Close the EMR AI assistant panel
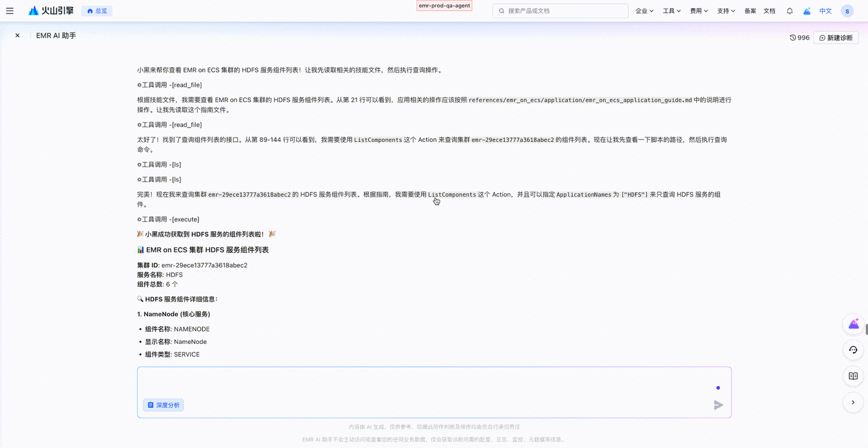This screenshot has height=448, width=868. [x=17, y=36]
